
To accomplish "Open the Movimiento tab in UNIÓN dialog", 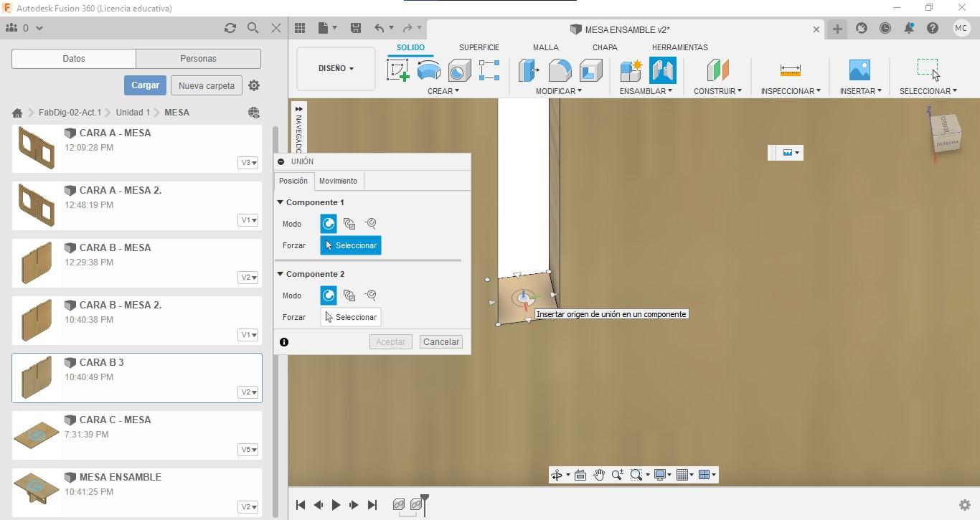I will pos(338,181).
